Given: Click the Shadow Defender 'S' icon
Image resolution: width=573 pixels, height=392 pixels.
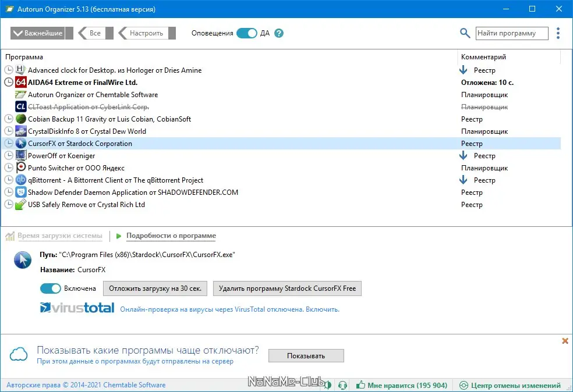Looking at the screenshot, I should (x=21, y=193).
